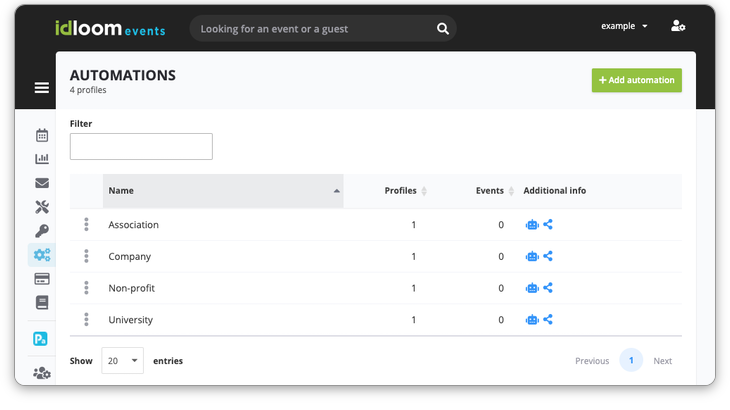Sort table by Name column header

(222, 191)
